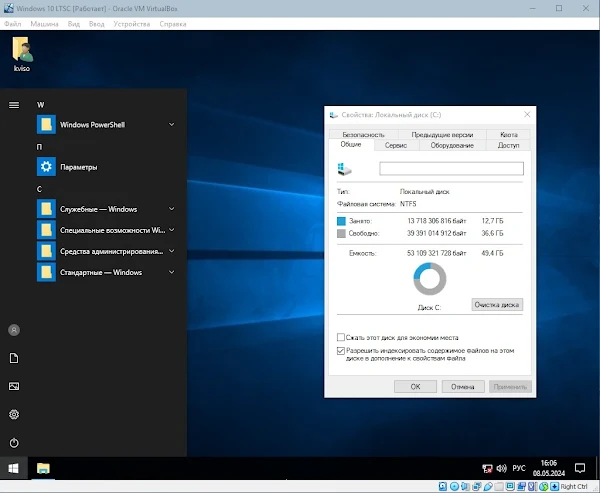Uncheck Разрешить индексировать checkbox
Viewport: 600px width, 493px height.
pos(341,351)
